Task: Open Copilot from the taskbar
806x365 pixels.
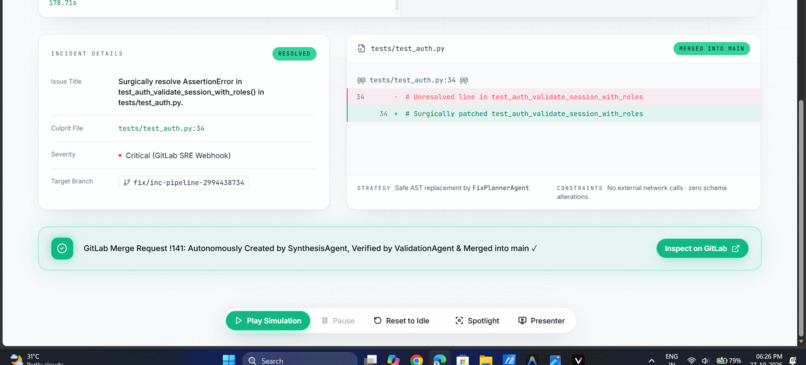Action: point(393,360)
